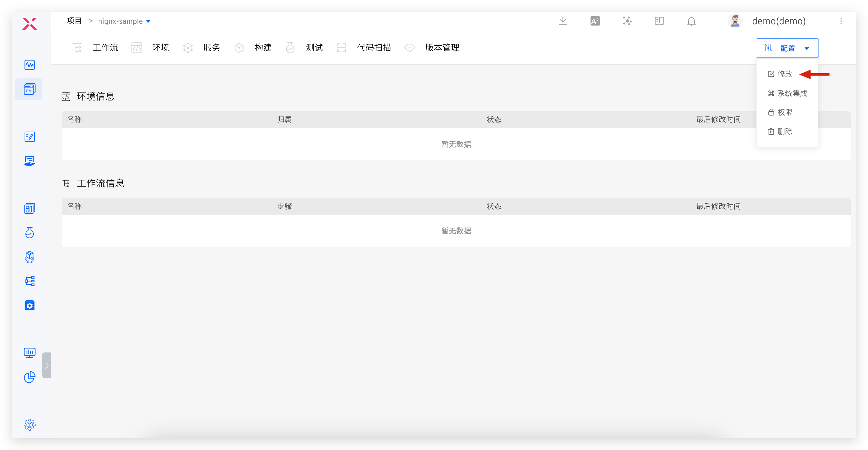
Task: Expand the left sidebar chevron handle
Action: tap(47, 366)
